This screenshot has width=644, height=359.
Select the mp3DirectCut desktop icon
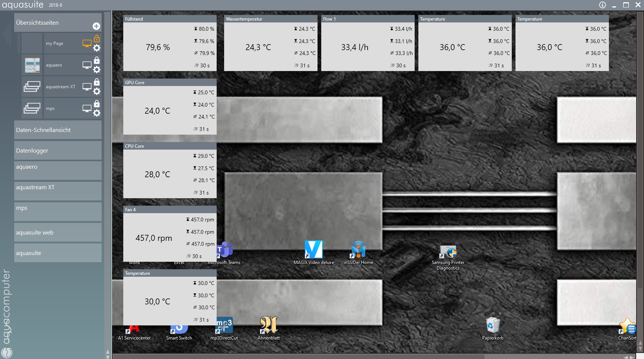(x=224, y=328)
